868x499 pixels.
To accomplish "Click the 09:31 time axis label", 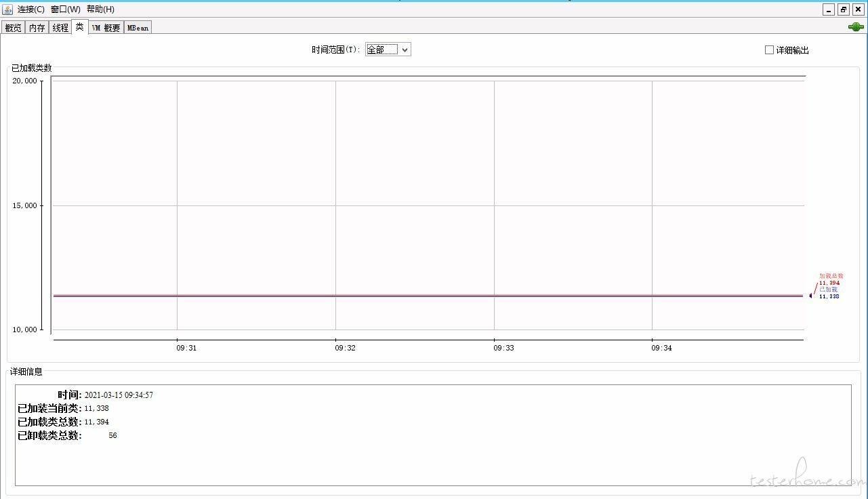I will pos(186,348).
